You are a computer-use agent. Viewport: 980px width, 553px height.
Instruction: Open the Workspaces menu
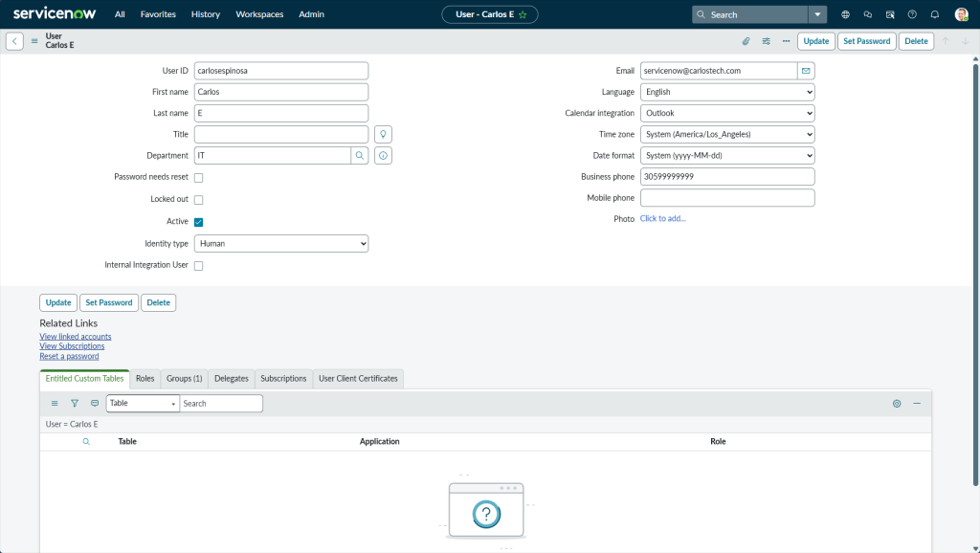point(259,14)
